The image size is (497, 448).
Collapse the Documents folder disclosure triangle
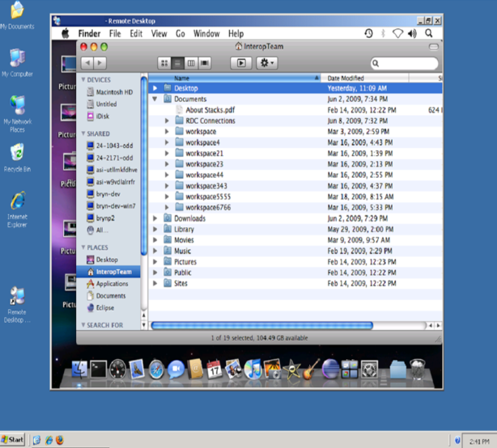click(155, 99)
